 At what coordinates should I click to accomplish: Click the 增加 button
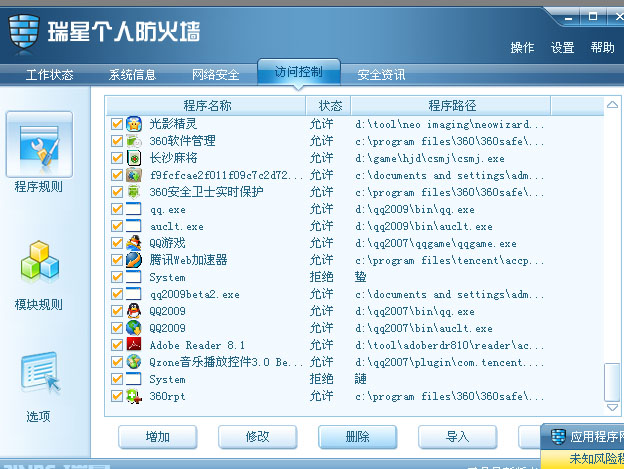(x=158, y=437)
